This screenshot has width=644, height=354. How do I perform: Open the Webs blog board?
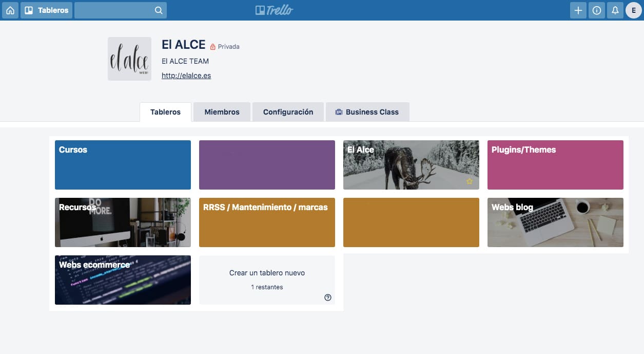point(555,222)
